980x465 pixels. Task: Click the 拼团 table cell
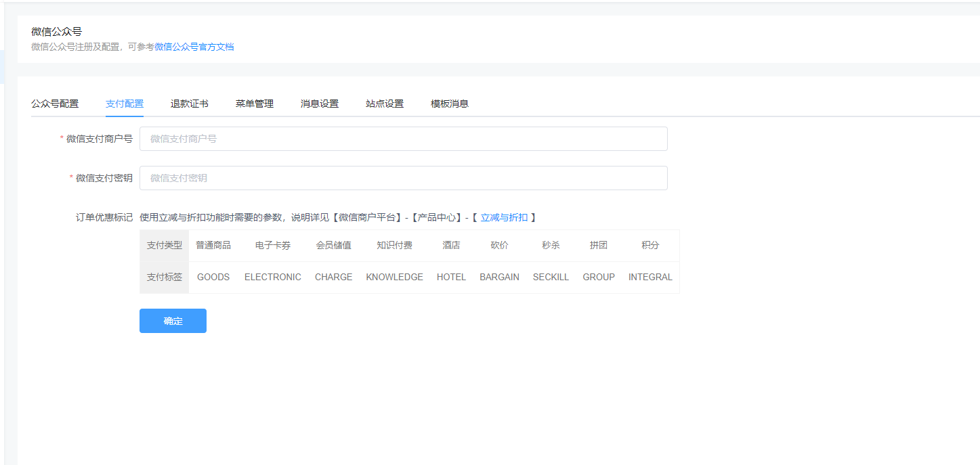599,245
